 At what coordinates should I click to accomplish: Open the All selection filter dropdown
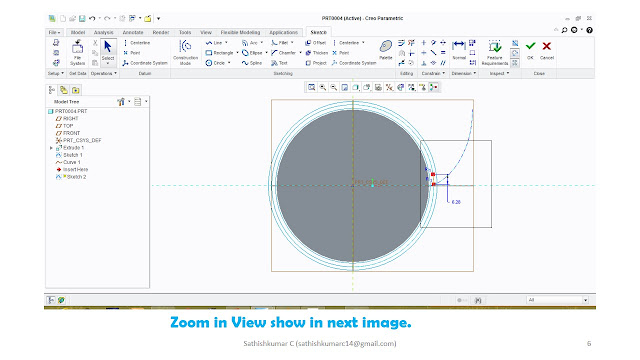pyautogui.click(x=558, y=300)
